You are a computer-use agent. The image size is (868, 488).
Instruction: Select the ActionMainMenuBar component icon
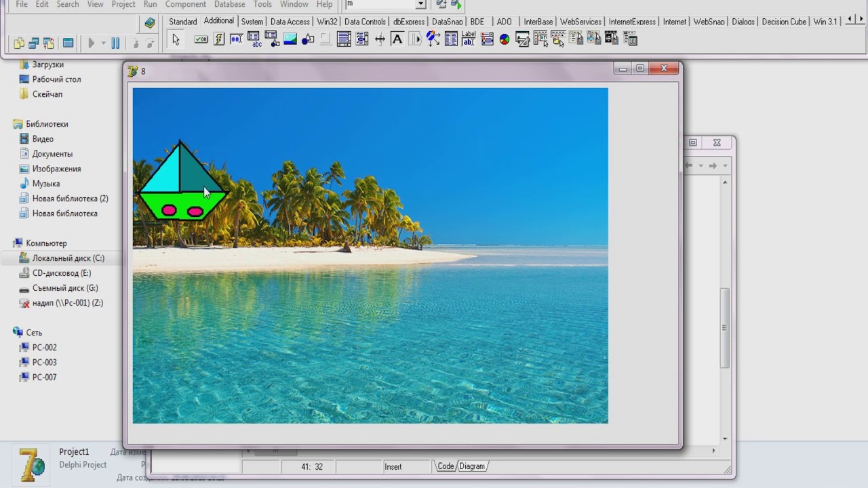pos(540,39)
